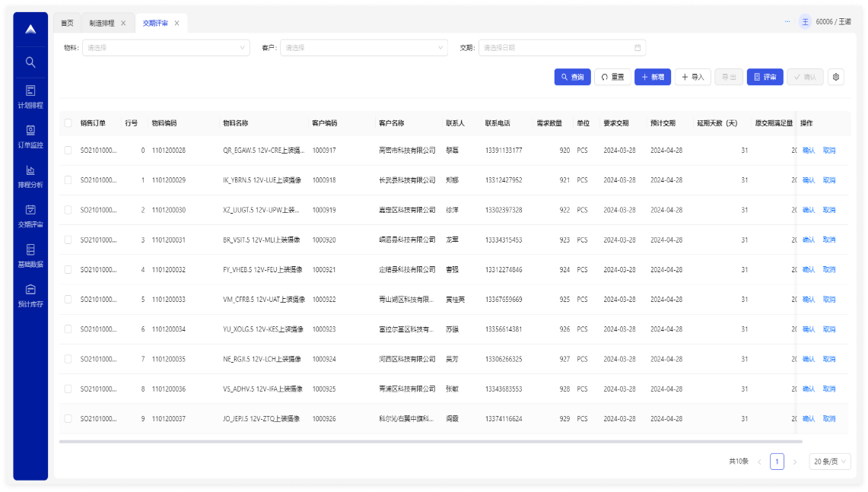This screenshot has width=868, height=492.
Task: Click 取消 link for row 1000925
Action: click(828, 389)
